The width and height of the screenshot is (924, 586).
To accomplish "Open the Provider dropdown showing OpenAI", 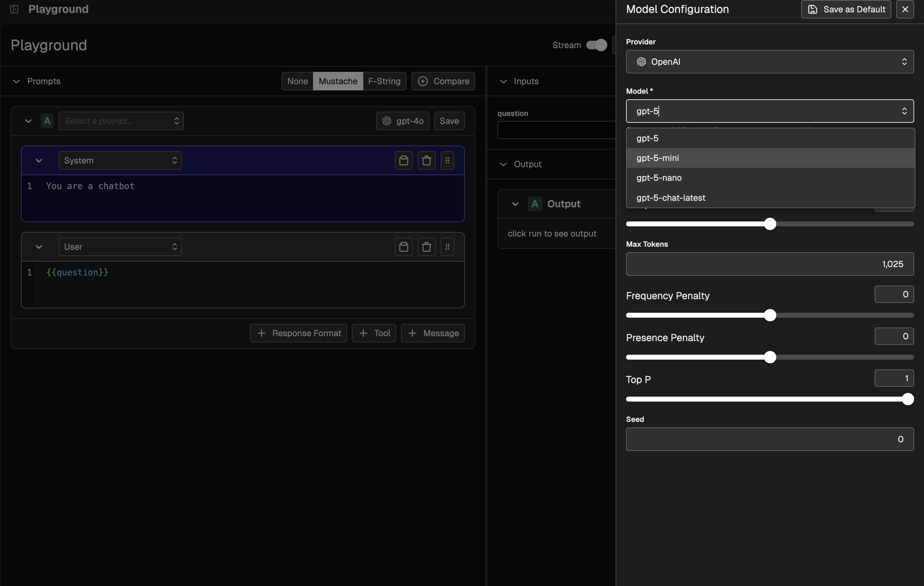I will click(769, 62).
